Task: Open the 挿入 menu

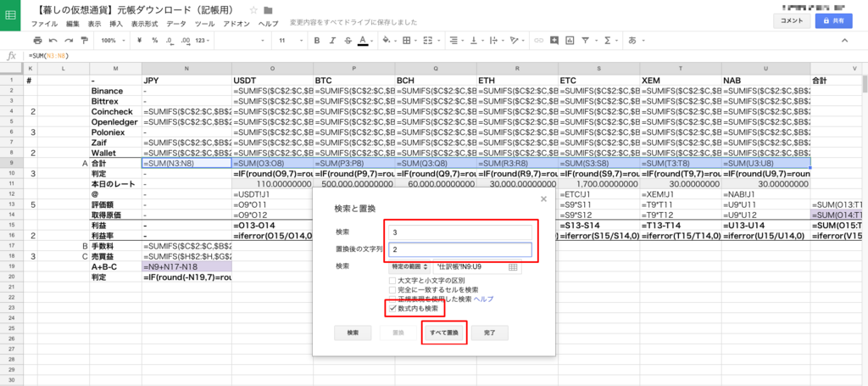Action: [116, 24]
